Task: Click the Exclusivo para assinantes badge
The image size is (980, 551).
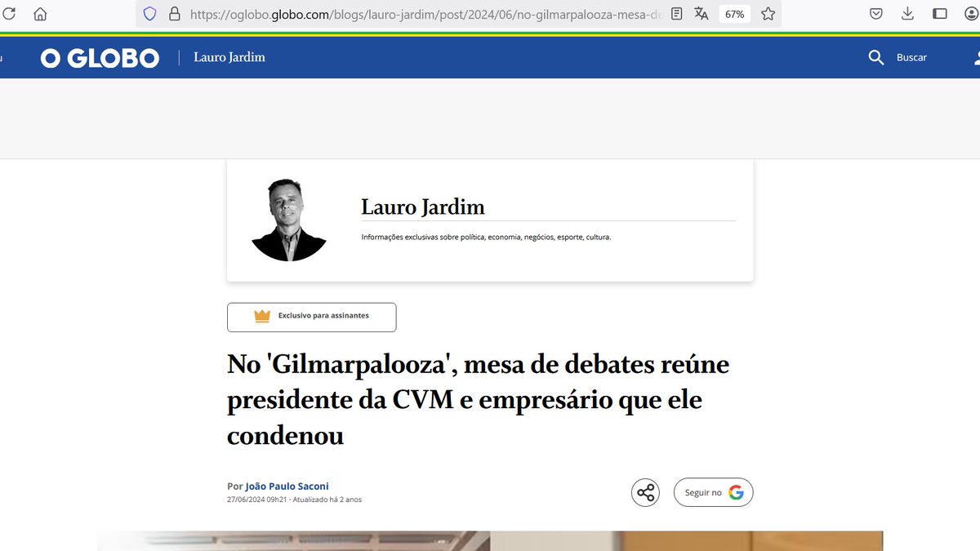Action: [312, 318]
